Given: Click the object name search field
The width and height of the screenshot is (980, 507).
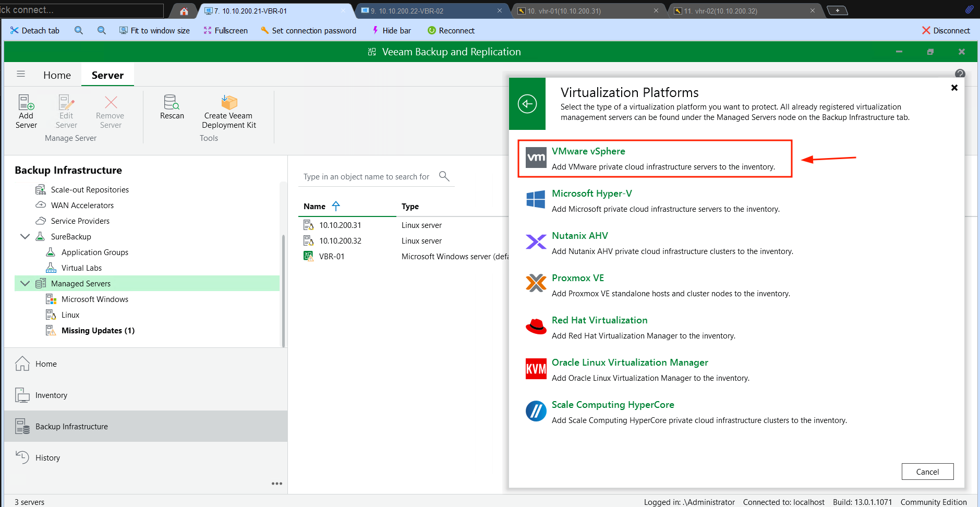Looking at the screenshot, I should [367, 177].
